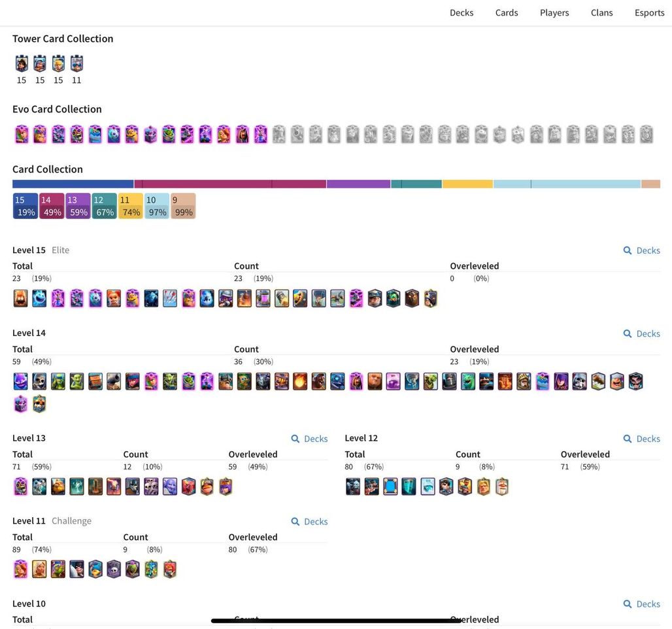Open the Graveyard card in Level 11
Viewport: 672px width, 629px height.
coord(114,569)
